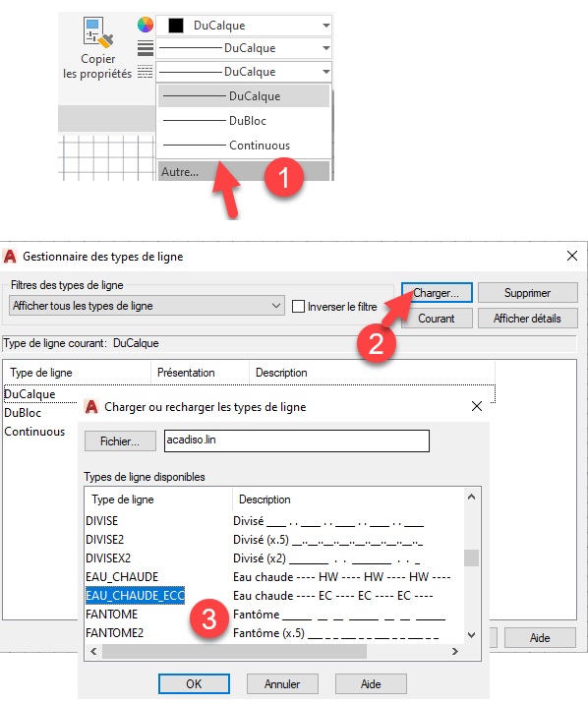Click the linetype dashed lines icon

click(145, 72)
